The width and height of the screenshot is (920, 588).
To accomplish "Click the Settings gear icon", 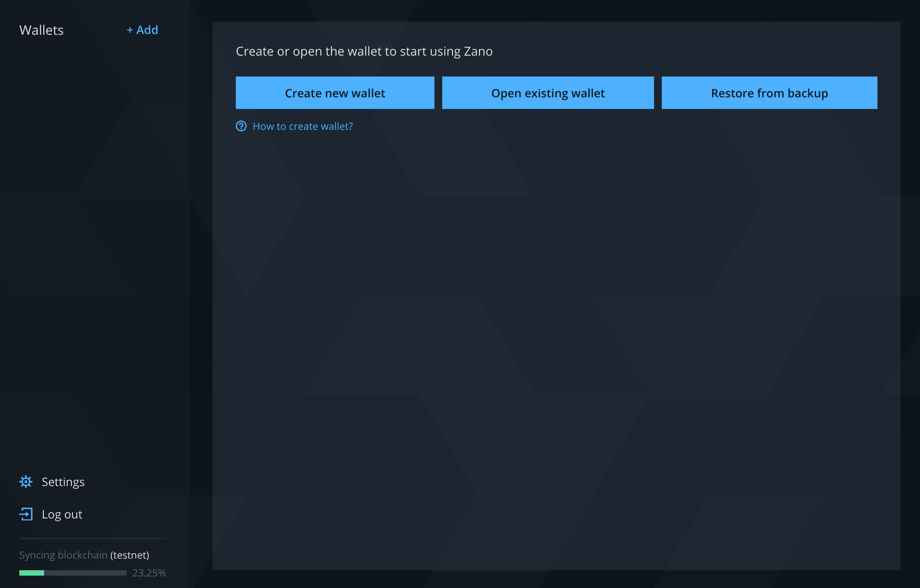I will click(26, 482).
